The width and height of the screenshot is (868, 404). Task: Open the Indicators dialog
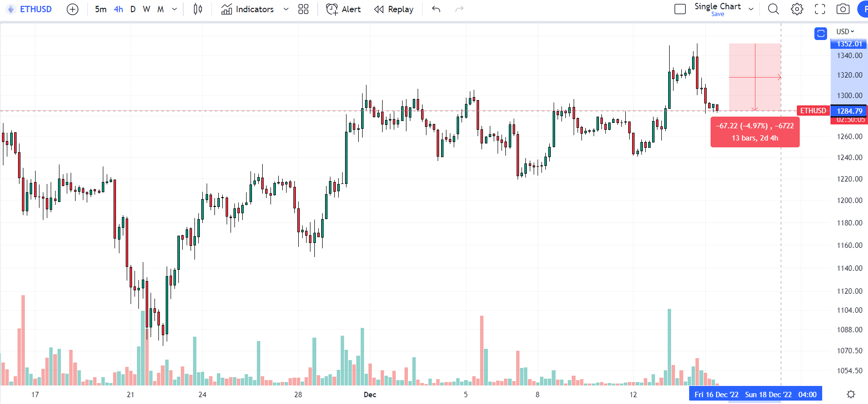[x=248, y=9]
